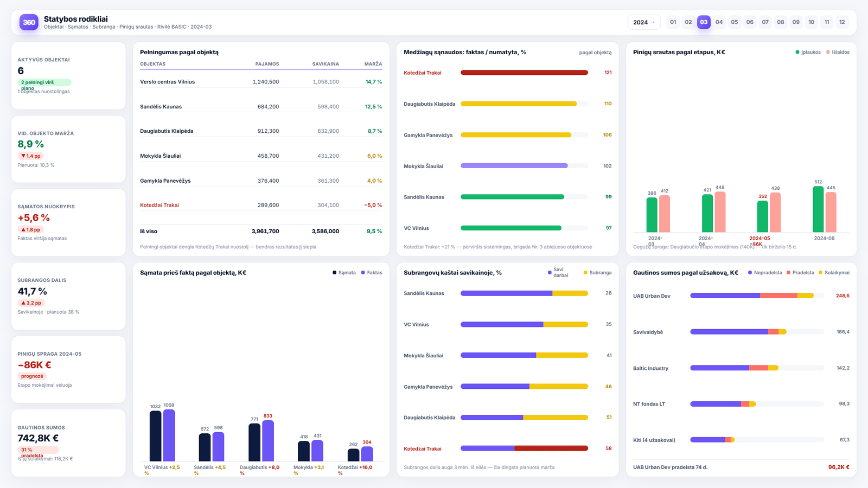The image size is (868, 488).
Task: Click the 'prognozė' badge
Action: tap(32, 376)
